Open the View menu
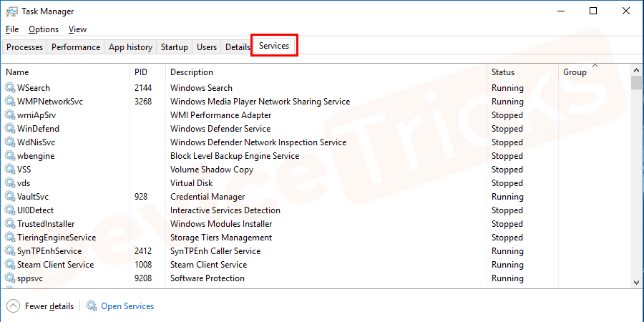 (x=77, y=29)
